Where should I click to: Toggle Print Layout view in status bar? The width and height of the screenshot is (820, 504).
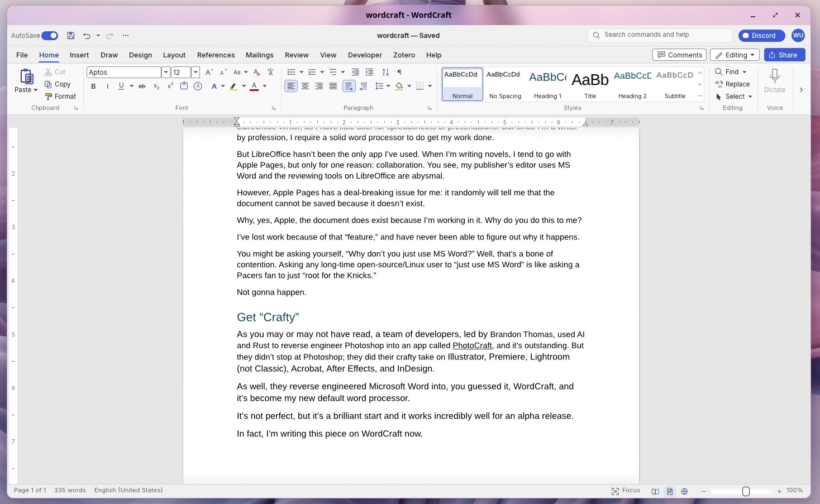point(670,491)
